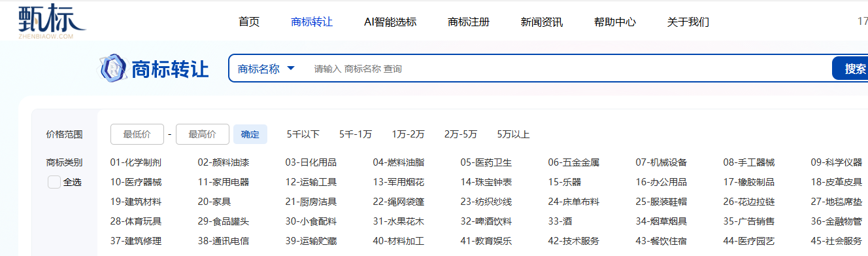Select category 34-烟草烟具
Image resolution: width=868 pixels, height=256 pixels.
pyautogui.click(x=661, y=221)
